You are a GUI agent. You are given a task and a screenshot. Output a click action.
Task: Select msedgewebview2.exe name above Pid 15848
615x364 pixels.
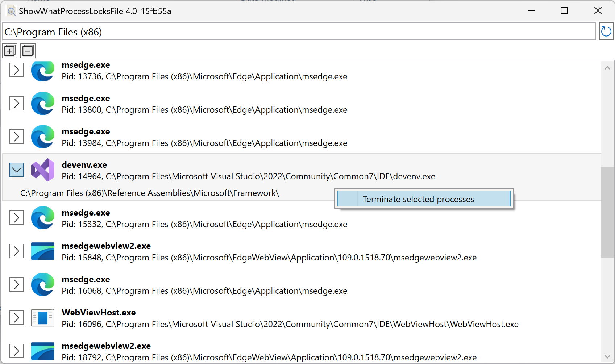tap(106, 246)
